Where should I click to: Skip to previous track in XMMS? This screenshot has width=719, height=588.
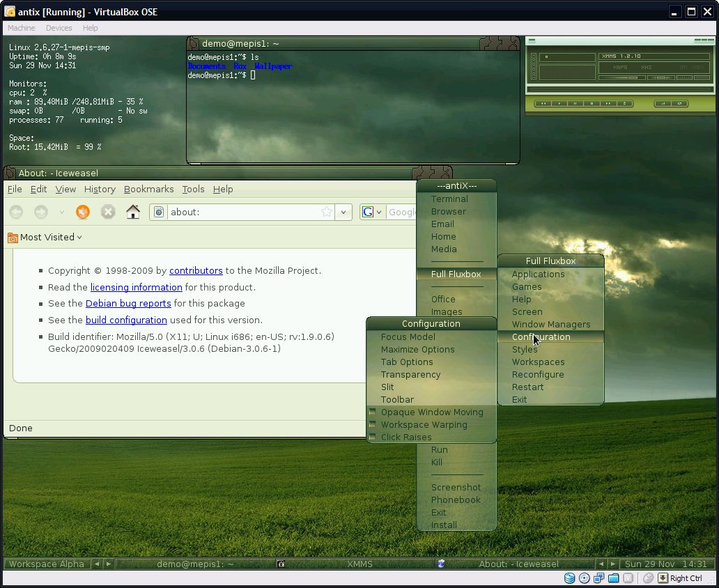543,104
